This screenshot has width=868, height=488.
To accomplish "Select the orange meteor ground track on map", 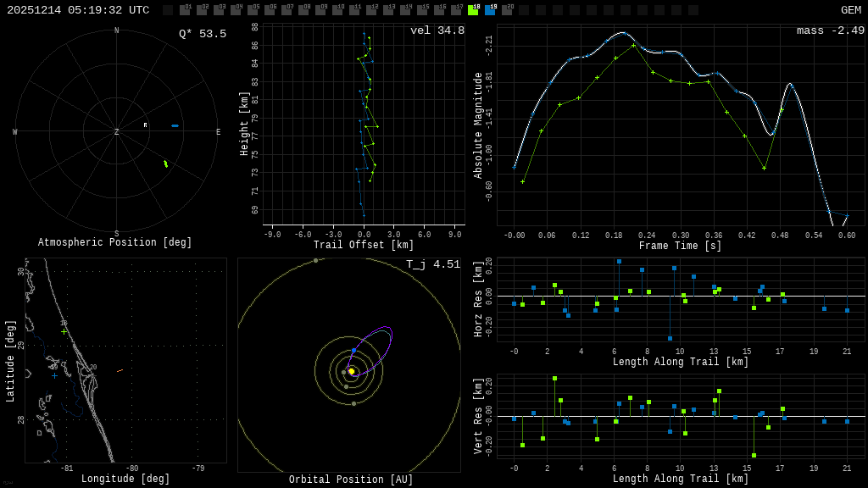I will [120, 370].
